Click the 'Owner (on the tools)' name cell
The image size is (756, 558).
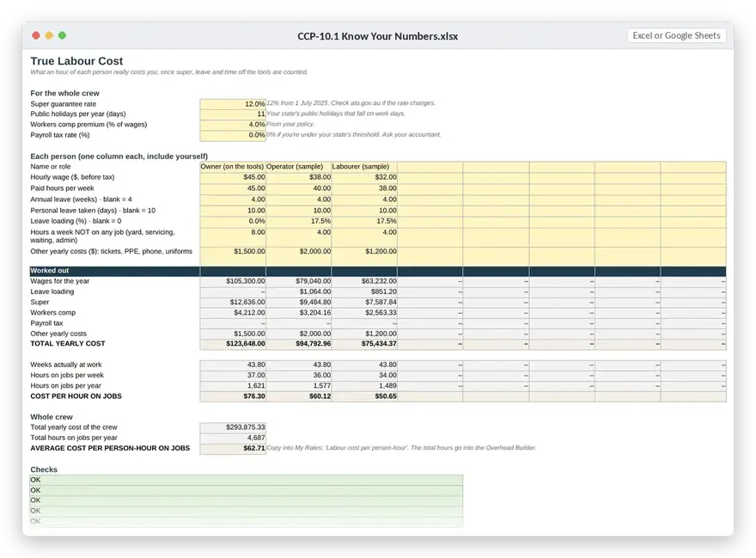(233, 167)
